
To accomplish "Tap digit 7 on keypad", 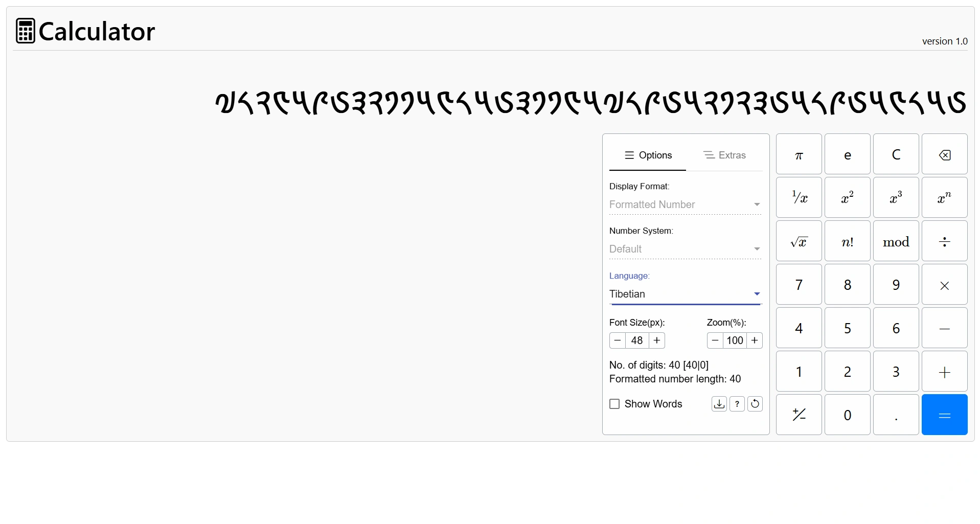I will tap(799, 285).
